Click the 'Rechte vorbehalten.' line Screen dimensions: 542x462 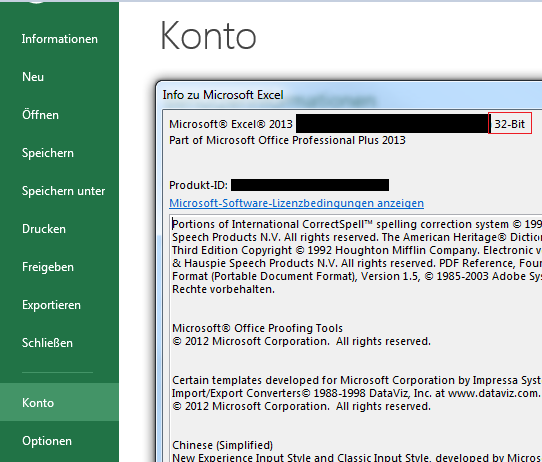point(223,289)
